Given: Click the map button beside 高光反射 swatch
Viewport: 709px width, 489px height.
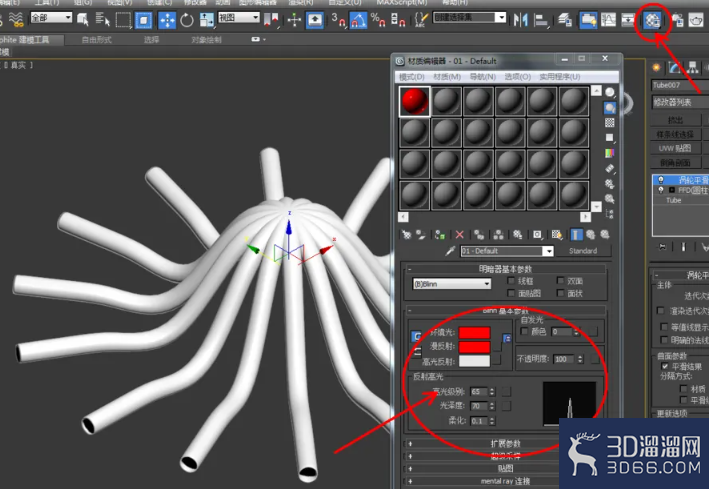Looking at the screenshot, I should 496,360.
